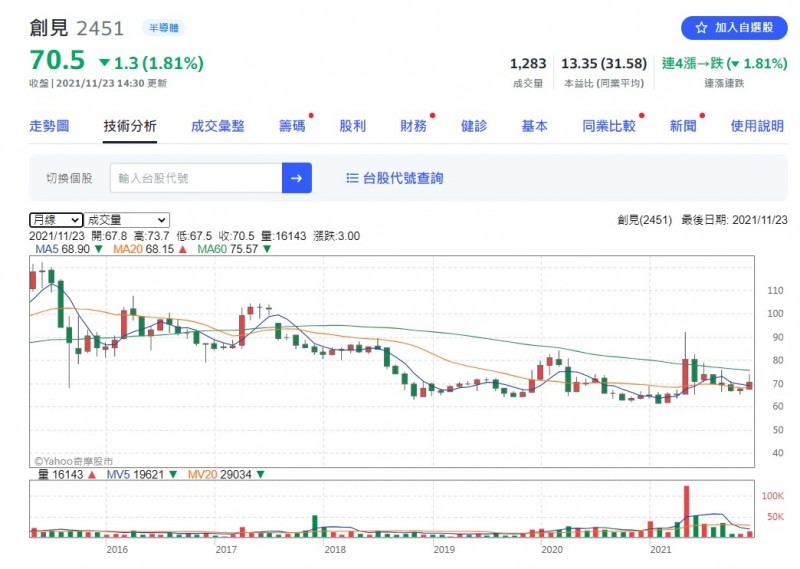Open 成交彙整 tab
The image size is (800, 569).
[x=218, y=126]
